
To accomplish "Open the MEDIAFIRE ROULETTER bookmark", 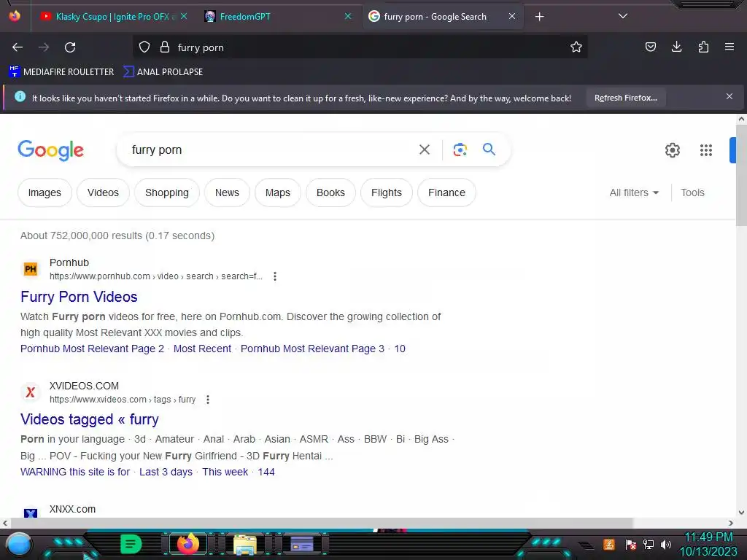I will [x=61, y=72].
